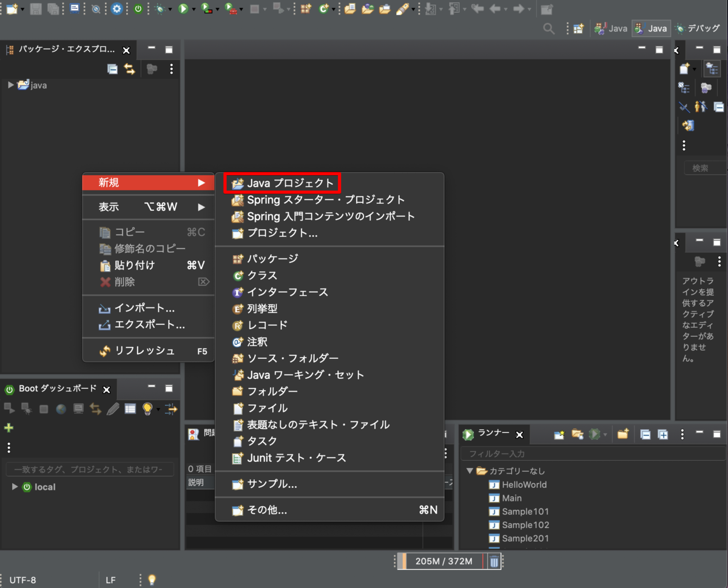Click the New Java Package toolbar icon

point(306,9)
